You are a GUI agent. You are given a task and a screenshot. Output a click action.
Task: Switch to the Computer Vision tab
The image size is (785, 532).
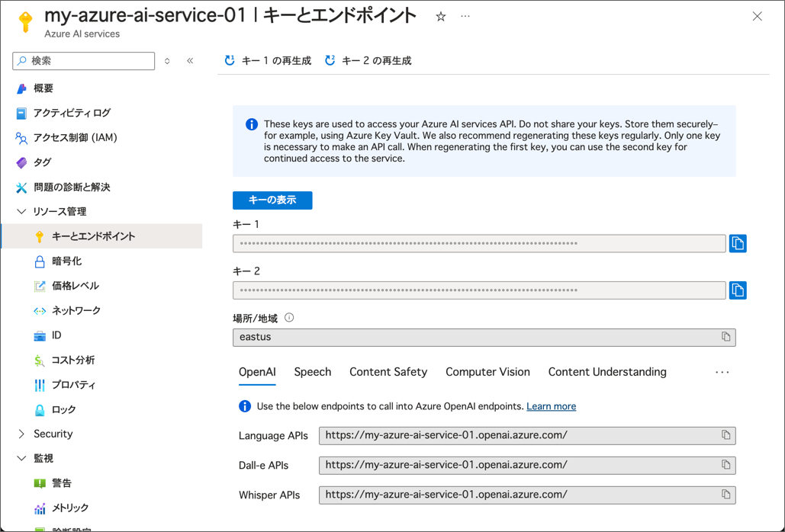tap(487, 372)
